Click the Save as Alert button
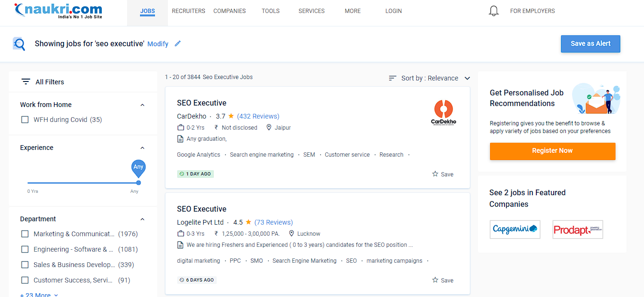This screenshot has height=297, width=644. pos(590,43)
